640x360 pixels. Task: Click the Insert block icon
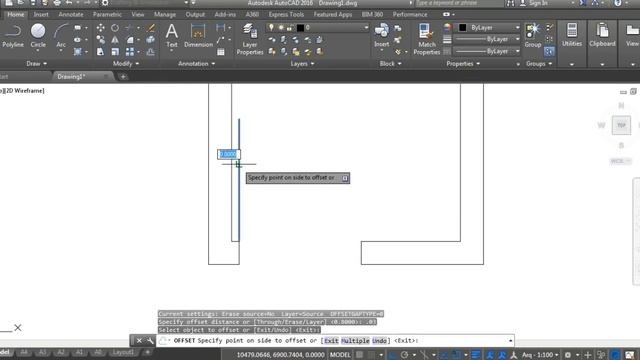(382, 35)
